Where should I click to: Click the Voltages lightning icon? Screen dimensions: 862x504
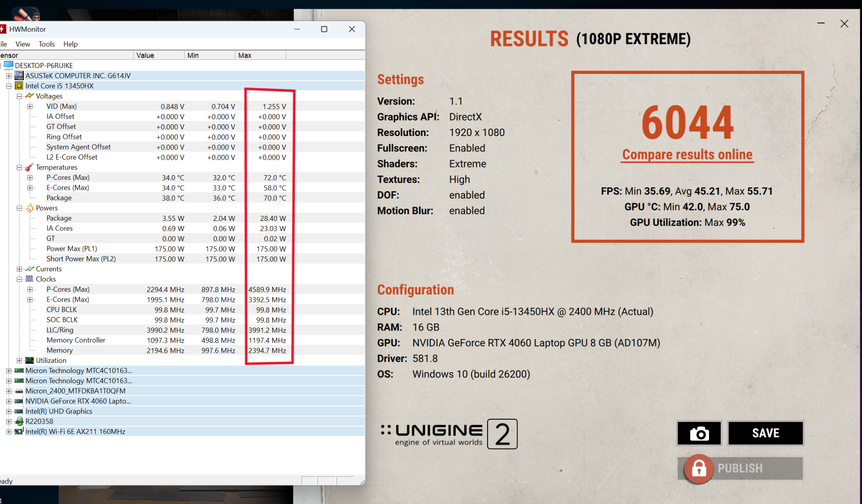click(29, 96)
